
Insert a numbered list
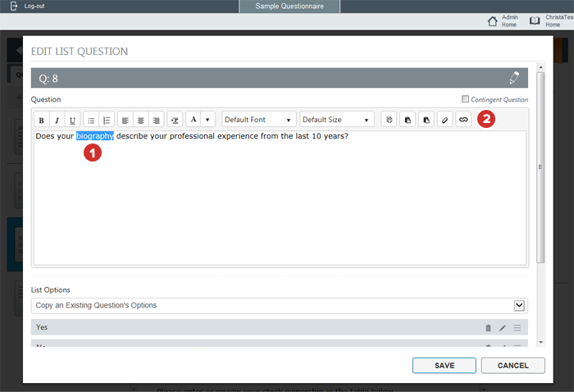107,120
